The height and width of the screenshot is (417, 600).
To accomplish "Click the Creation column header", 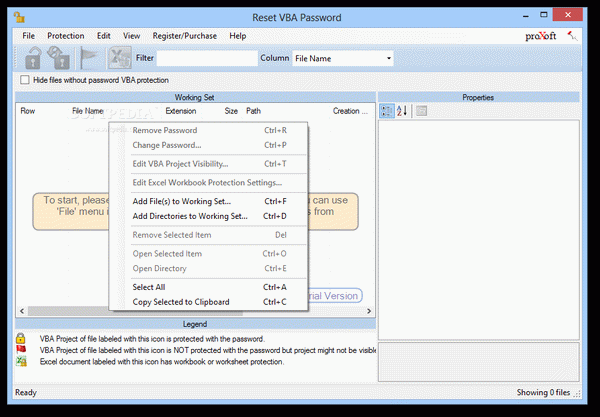I will [x=350, y=111].
